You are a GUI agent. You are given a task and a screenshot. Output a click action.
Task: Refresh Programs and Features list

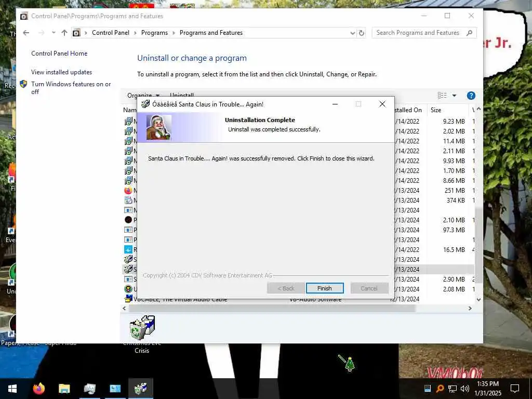[x=362, y=33]
